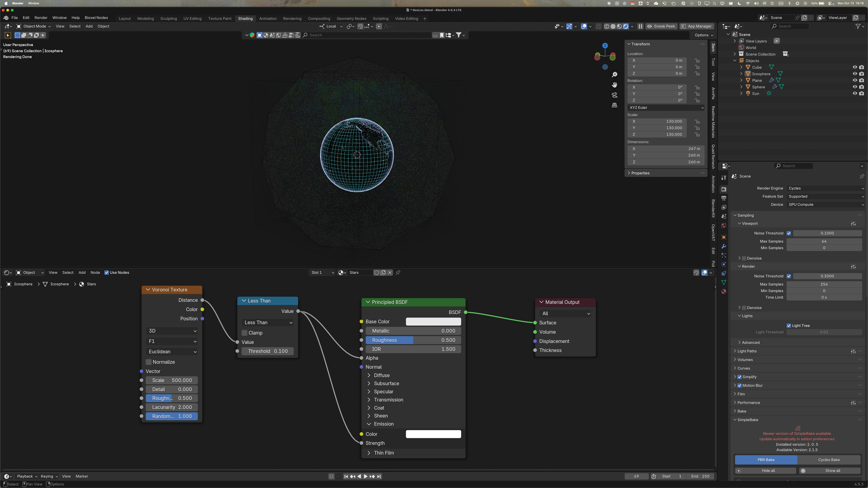Click the Principled BSDF Roughness slider
This screenshot has width=868, height=488.
point(413,340)
